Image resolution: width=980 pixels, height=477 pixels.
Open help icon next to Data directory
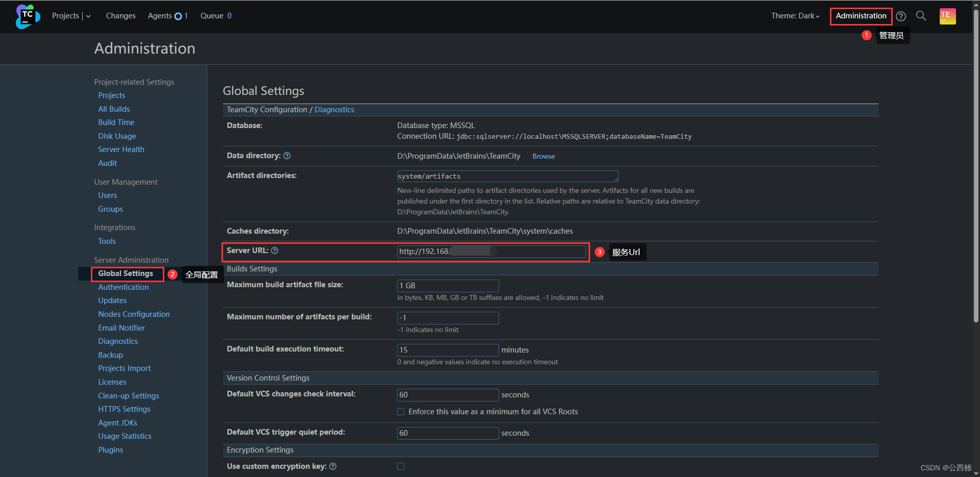(287, 156)
